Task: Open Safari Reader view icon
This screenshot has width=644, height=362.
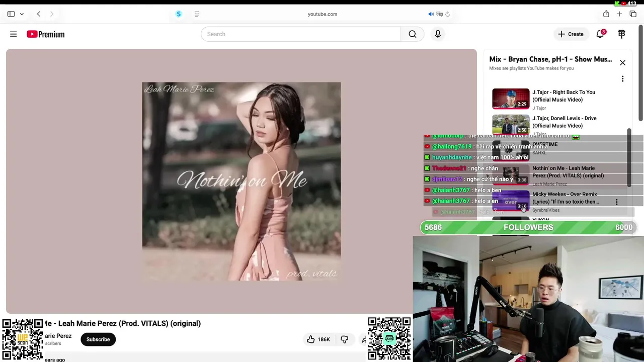Action: pos(197,14)
